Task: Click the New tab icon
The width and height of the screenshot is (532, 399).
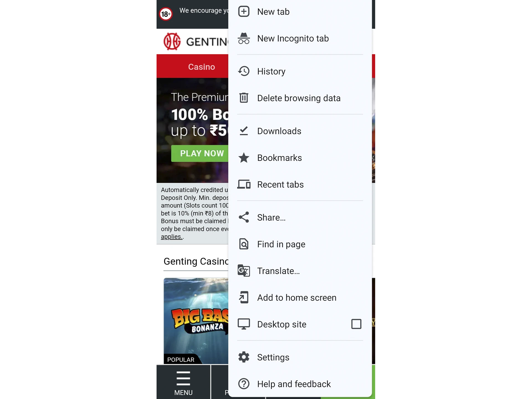Action: coord(244,11)
